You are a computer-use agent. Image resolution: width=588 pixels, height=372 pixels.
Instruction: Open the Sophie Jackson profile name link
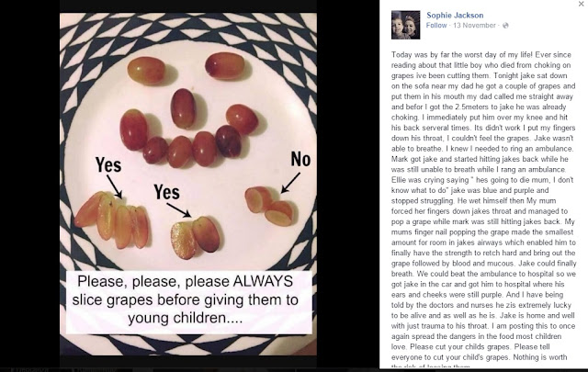click(x=455, y=16)
